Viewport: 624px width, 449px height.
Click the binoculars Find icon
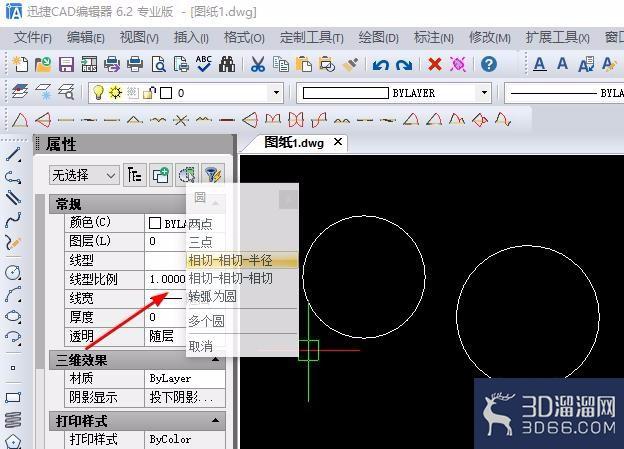(x=227, y=64)
